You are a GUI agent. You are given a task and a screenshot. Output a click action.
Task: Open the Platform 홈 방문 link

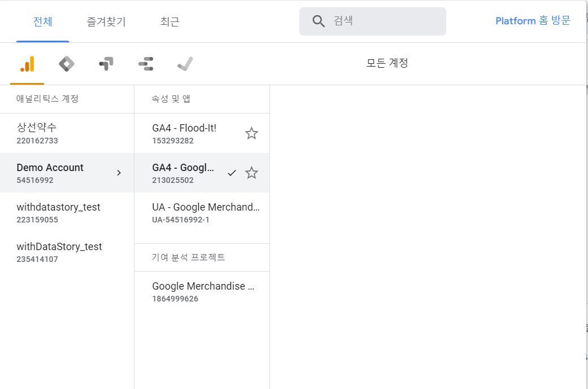pos(533,21)
